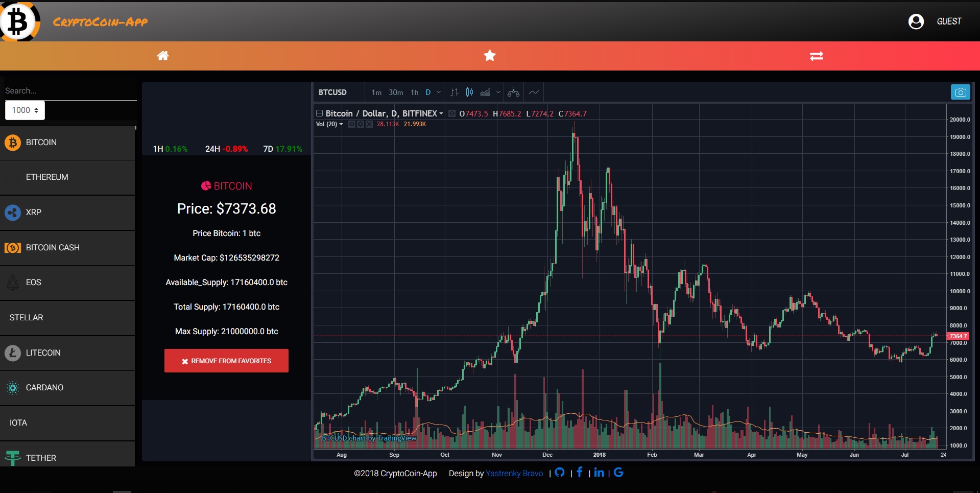Click Remove From Favorites button
980x493 pixels.
tap(226, 361)
